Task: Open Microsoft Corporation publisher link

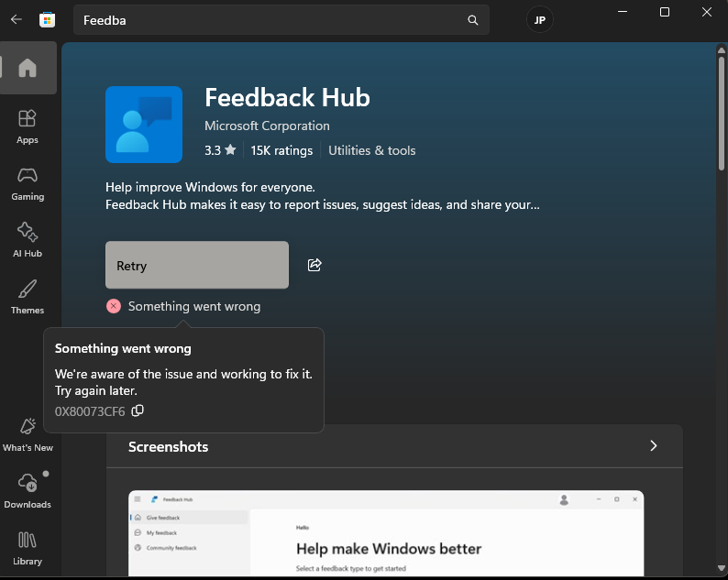Action: pyautogui.click(x=267, y=126)
